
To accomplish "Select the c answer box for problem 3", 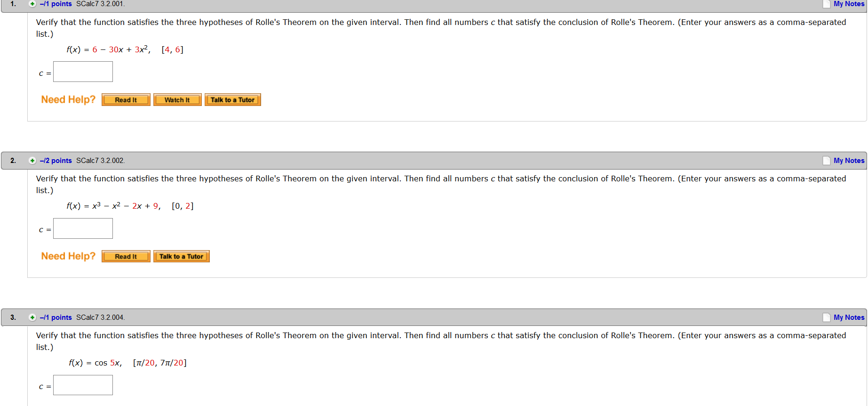I will (83, 385).
